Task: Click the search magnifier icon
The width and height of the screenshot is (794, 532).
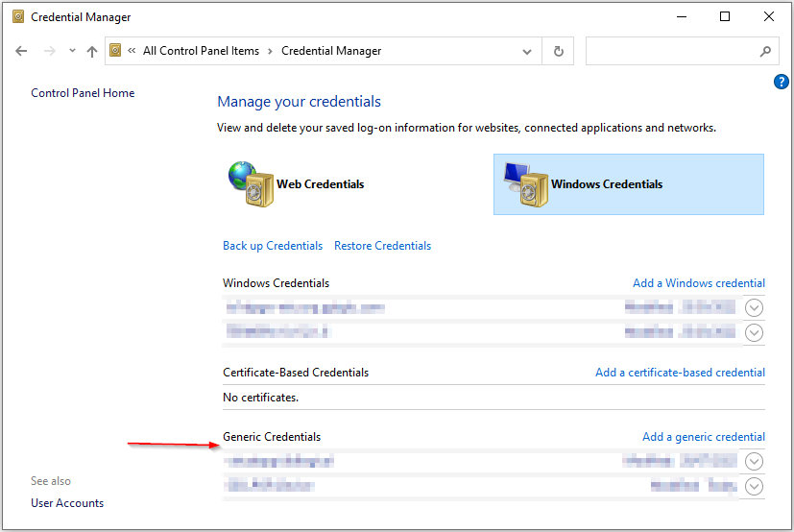Action: coord(765,51)
